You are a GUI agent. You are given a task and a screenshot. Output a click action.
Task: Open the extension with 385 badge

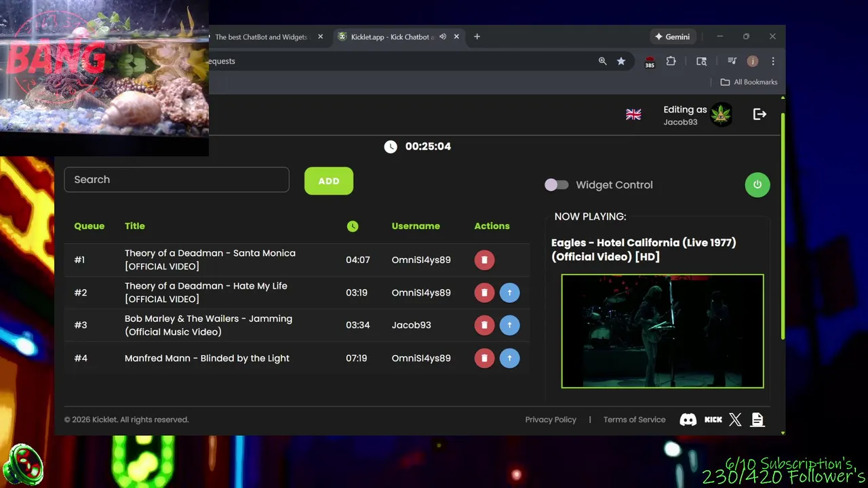click(650, 62)
